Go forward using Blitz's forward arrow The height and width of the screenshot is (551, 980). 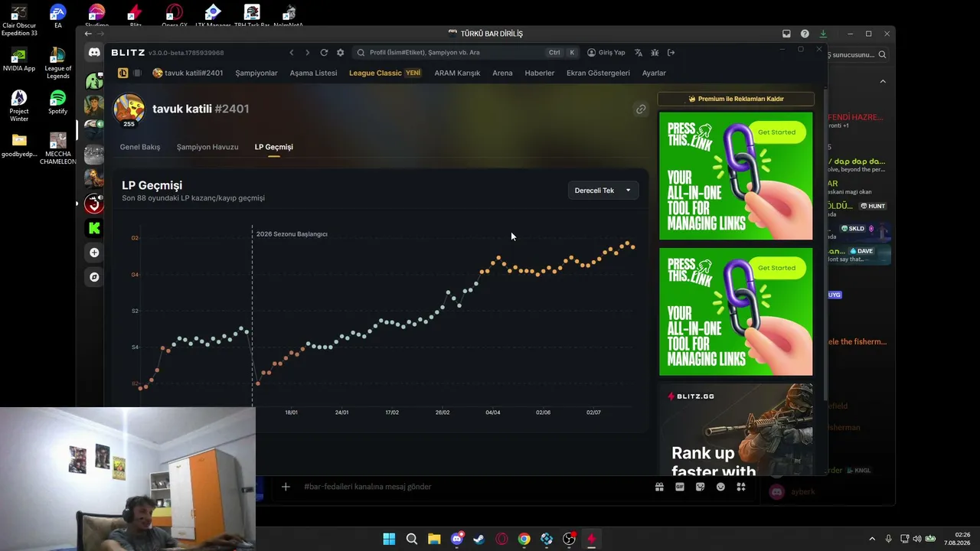pos(308,53)
